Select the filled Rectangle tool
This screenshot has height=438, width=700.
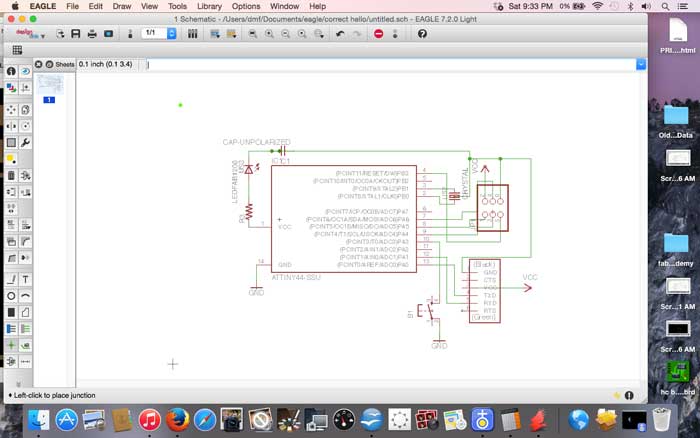pyautogui.click(x=11, y=312)
